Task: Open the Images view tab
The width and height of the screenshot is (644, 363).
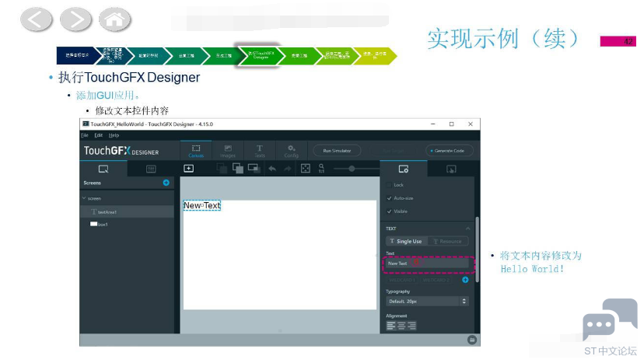Action: click(x=228, y=151)
